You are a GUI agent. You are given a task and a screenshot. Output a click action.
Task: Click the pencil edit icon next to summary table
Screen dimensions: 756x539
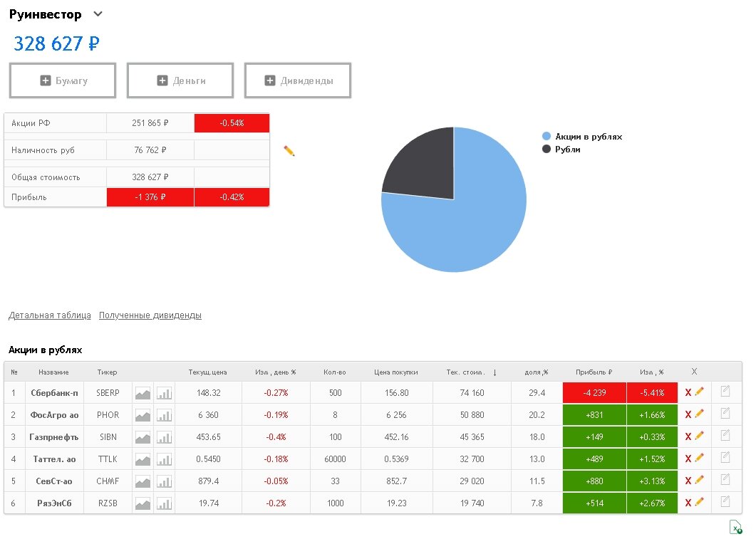(x=289, y=151)
